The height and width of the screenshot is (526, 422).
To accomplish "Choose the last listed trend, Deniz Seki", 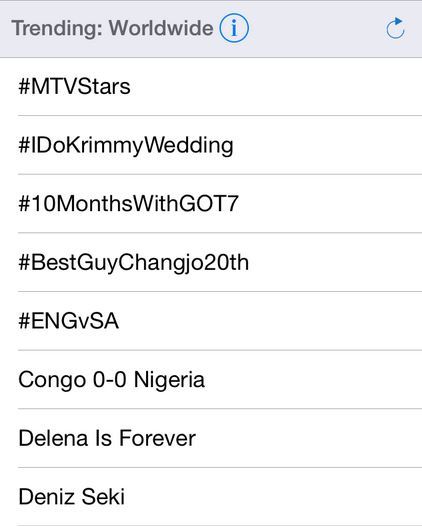I will pyautogui.click(x=211, y=496).
